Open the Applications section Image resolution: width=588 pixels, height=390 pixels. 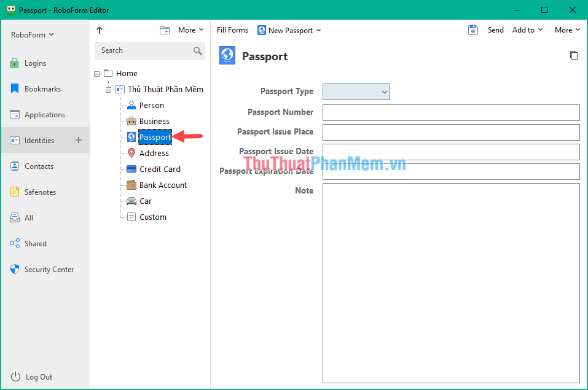pyautogui.click(x=44, y=114)
